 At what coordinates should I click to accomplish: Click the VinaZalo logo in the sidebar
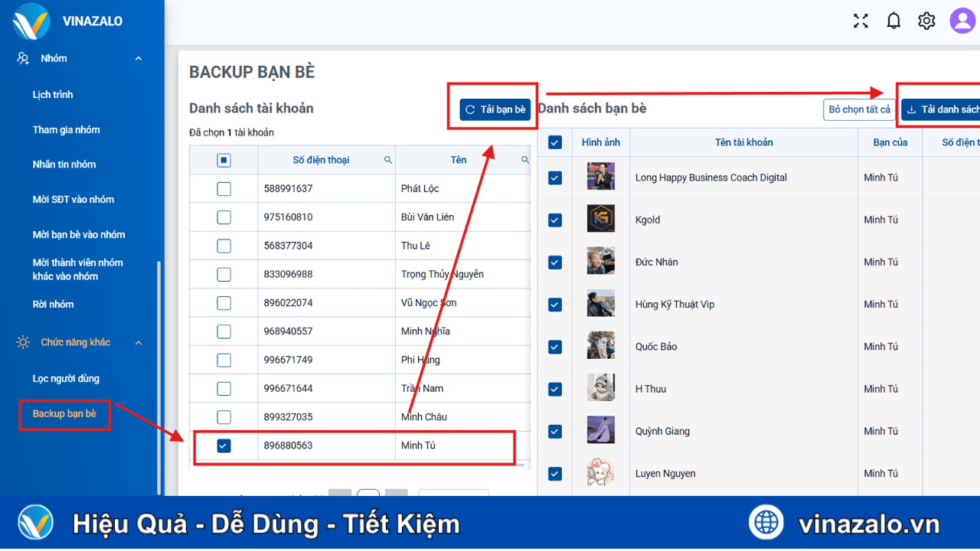pyautogui.click(x=31, y=21)
